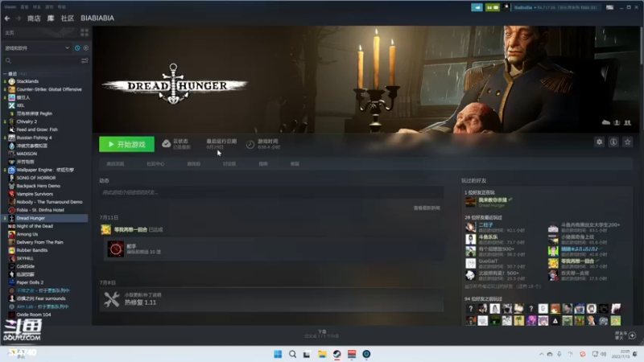This screenshot has height=362, width=644.
Task: Click the 查看最新新闻 link
Action: point(427,208)
